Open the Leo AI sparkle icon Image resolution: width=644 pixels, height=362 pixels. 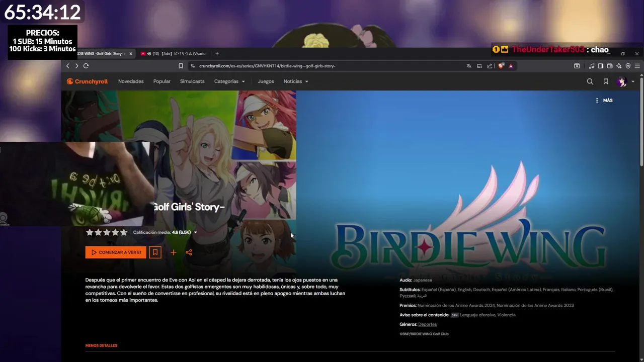619,66
